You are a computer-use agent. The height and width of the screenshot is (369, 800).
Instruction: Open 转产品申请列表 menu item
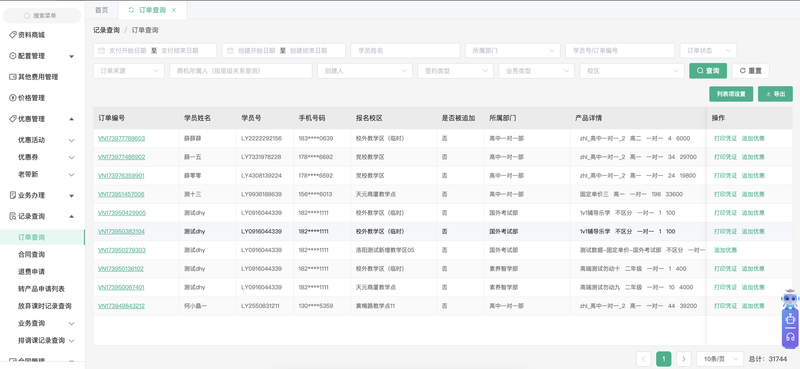tap(42, 289)
